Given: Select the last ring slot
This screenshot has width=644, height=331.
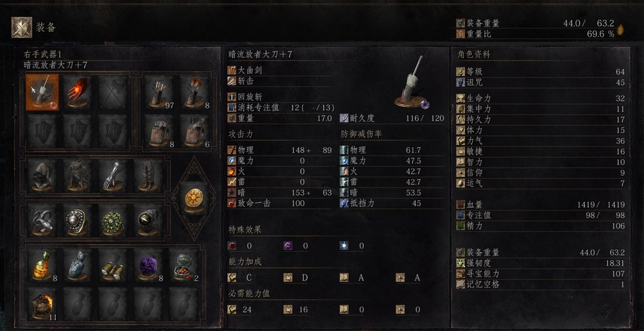Looking at the screenshot, I should (x=148, y=220).
